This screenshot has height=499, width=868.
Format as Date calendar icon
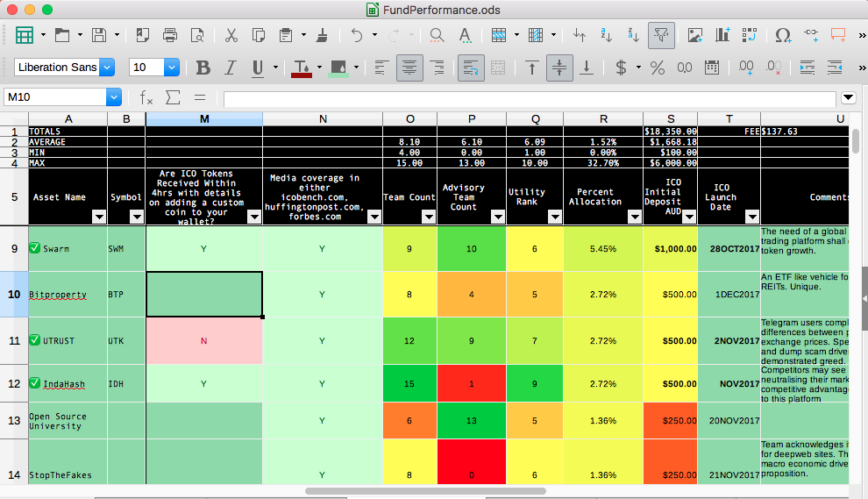click(x=712, y=68)
